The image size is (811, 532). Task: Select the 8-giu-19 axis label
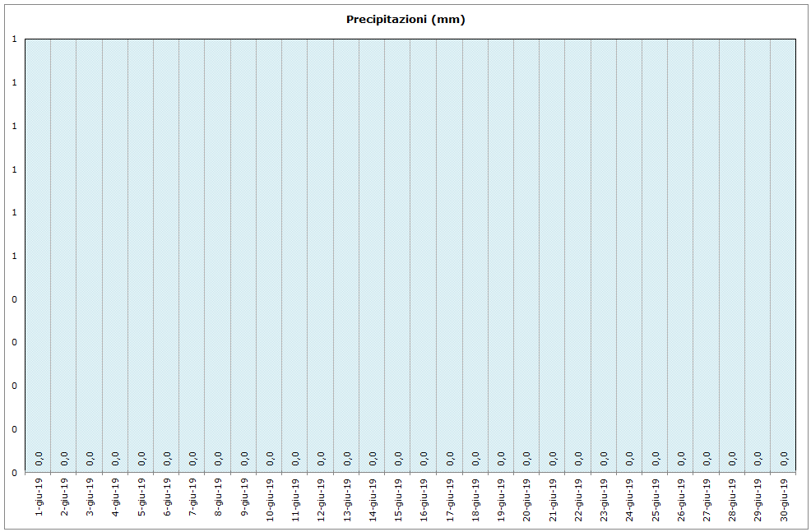pos(218,497)
